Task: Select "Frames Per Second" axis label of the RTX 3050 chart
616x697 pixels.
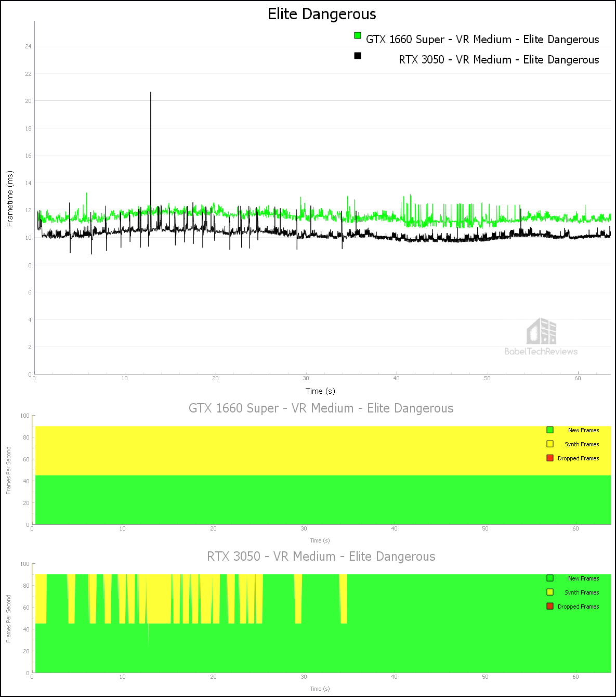Action: click(x=8, y=618)
